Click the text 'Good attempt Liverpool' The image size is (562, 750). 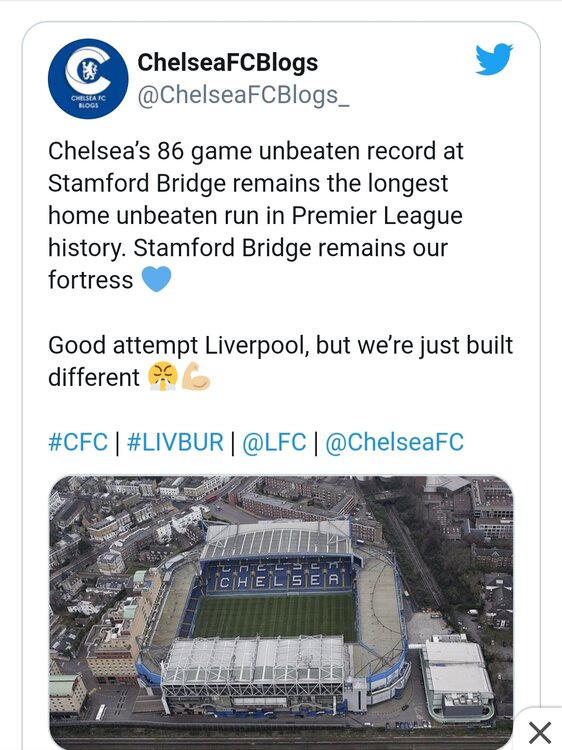pos(176,345)
